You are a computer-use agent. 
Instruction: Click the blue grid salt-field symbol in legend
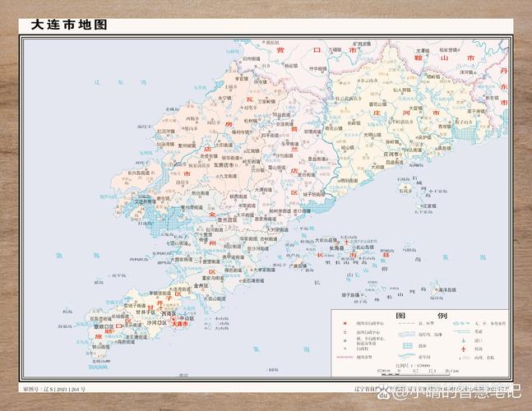click(407, 345)
